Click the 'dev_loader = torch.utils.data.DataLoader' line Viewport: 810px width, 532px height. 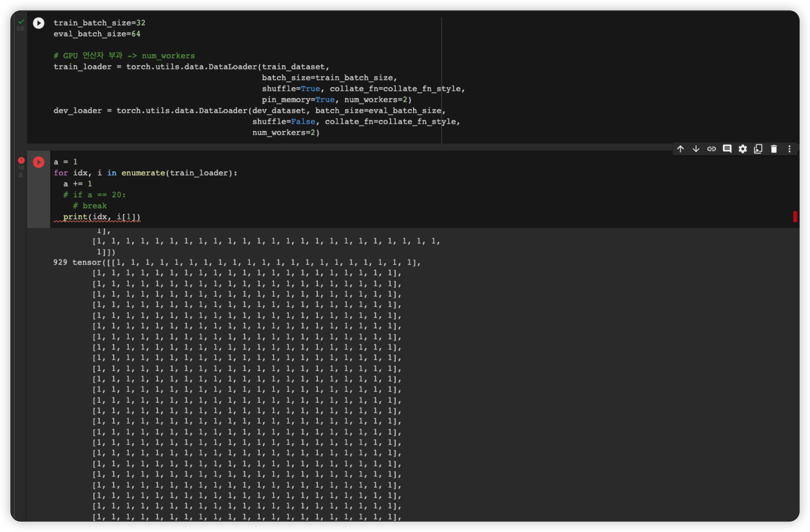pyautogui.click(x=250, y=110)
